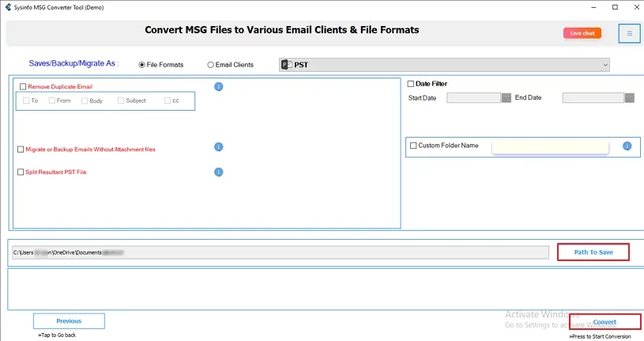Viewport: 644px width, 341px height.
Task: Tick the cc duplicate criteria checkbox
Action: point(168,100)
